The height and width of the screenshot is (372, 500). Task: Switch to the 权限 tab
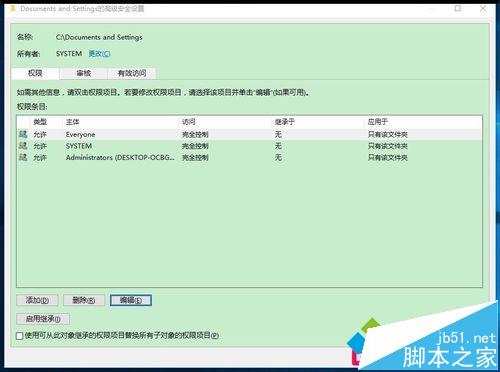pyautogui.click(x=35, y=73)
